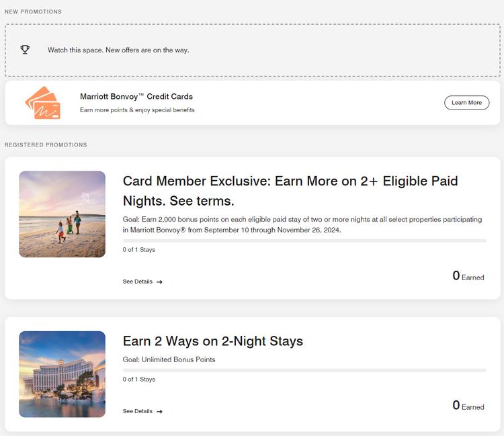Open the beach family photo thumbnail
The image size is (504, 436).
tap(62, 214)
